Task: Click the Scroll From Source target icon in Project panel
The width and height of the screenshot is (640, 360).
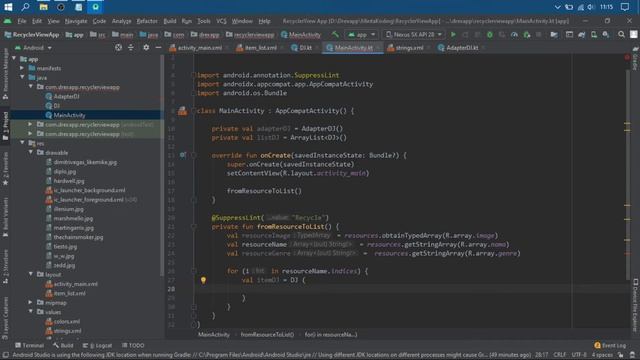Action: pos(118,48)
